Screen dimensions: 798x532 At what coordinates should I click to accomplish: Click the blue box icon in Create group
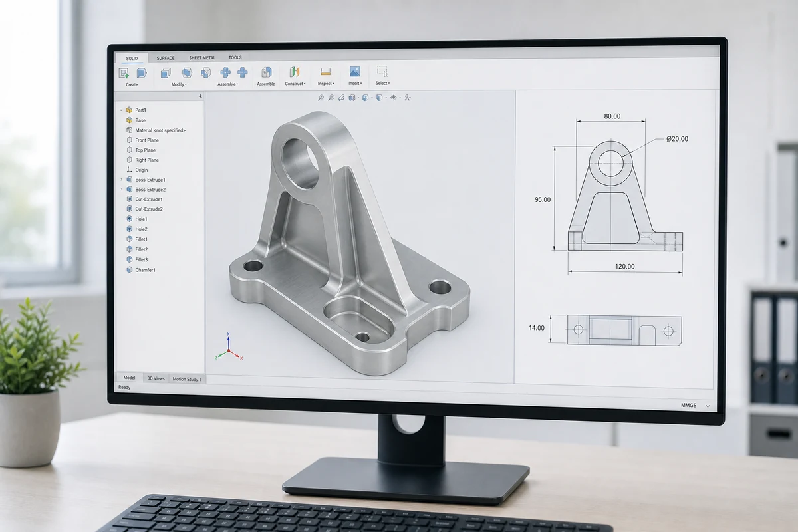pyautogui.click(x=142, y=73)
